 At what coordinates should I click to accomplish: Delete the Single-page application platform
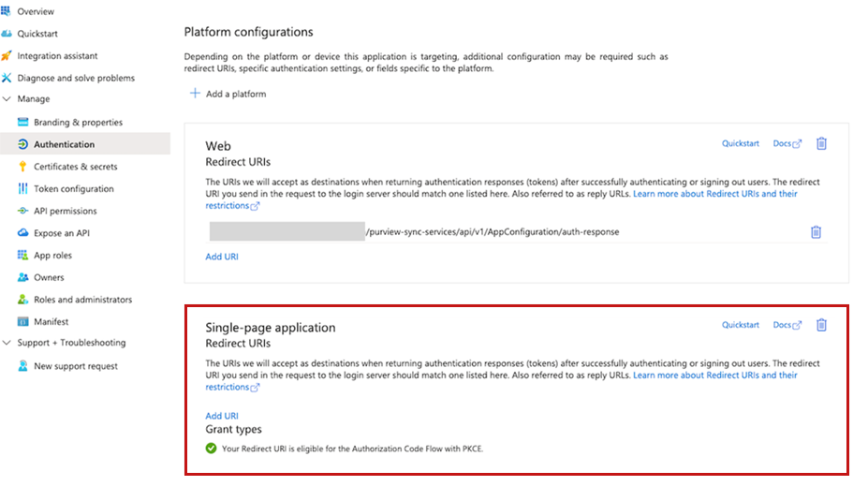pos(821,325)
